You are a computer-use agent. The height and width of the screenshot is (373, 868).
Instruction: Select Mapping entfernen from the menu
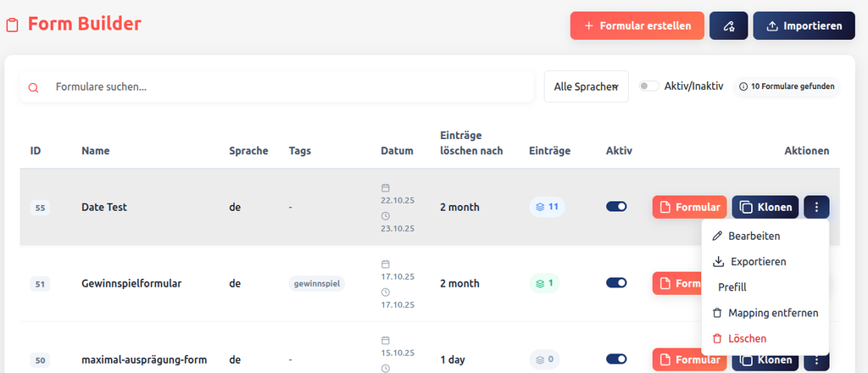[765, 313]
